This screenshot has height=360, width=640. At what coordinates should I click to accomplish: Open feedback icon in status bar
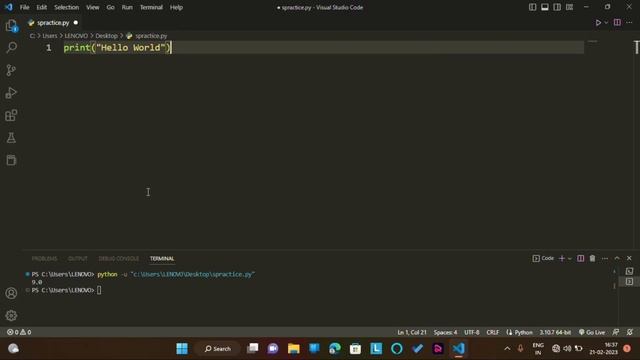click(616, 332)
